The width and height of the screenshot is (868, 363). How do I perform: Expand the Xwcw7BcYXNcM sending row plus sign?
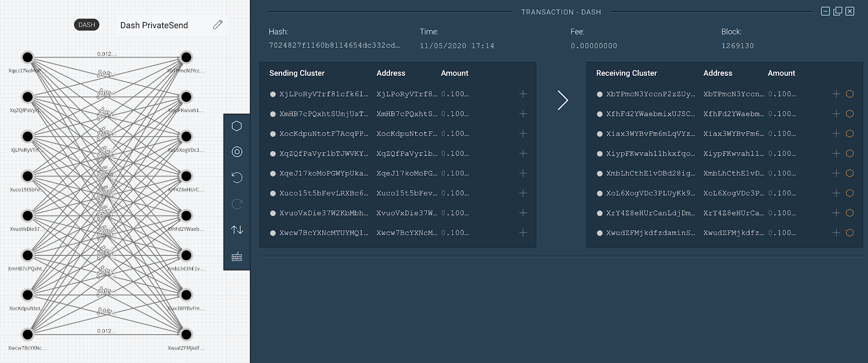523,233
